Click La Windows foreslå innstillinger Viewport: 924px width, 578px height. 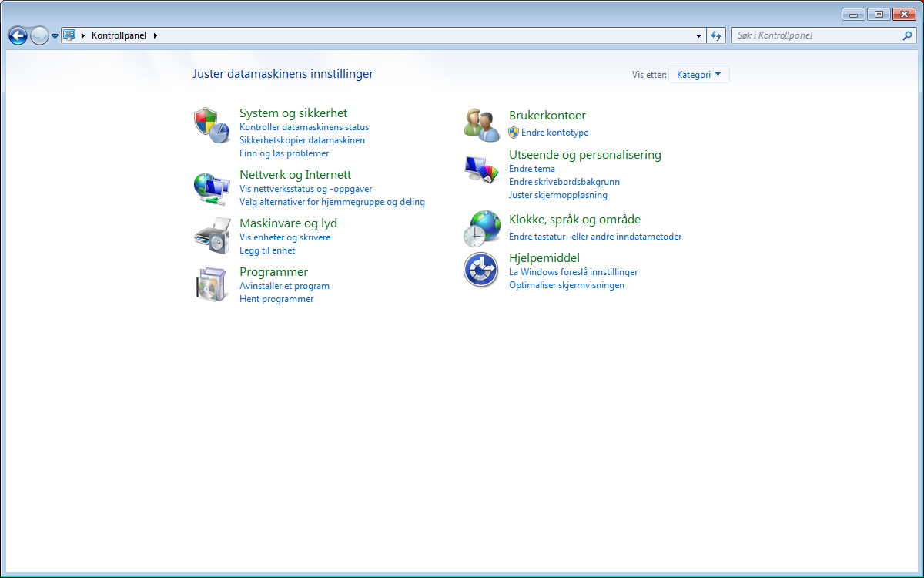click(x=573, y=272)
